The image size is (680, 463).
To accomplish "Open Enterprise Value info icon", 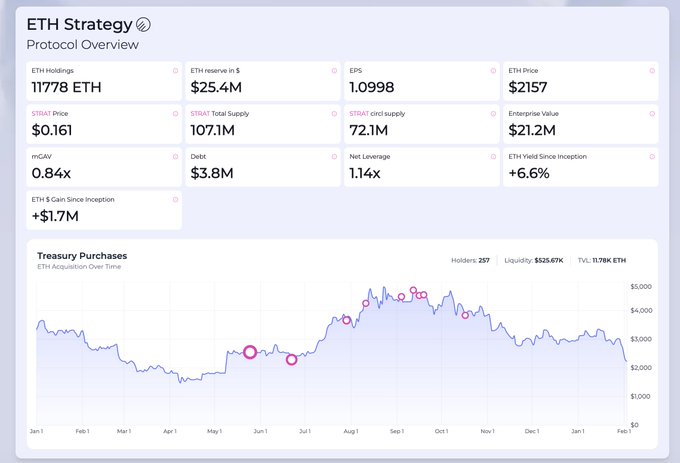I will (x=652, y=114).
